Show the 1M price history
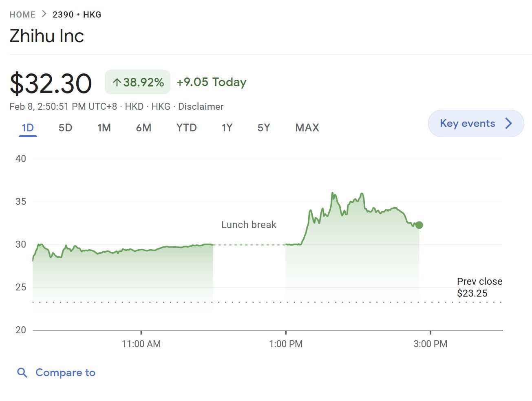 pyautogui.click(x=104, y=128)
